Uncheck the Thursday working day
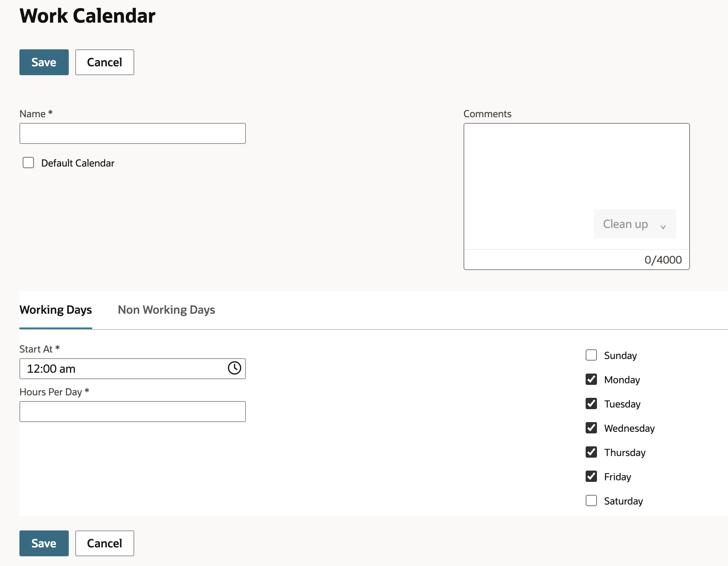Viewport: 728px width, 566px height. (591, 452)
